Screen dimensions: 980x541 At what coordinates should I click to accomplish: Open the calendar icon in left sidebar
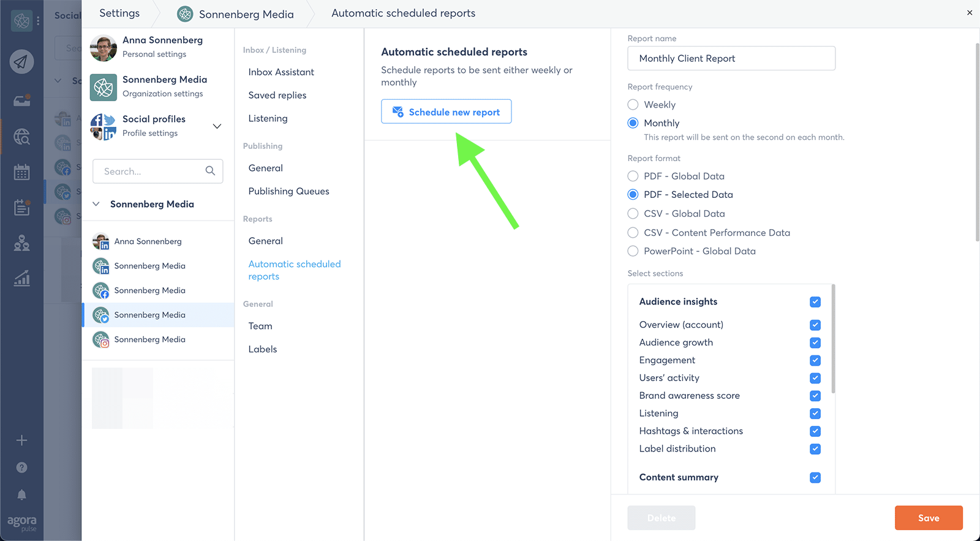point(21,172)
